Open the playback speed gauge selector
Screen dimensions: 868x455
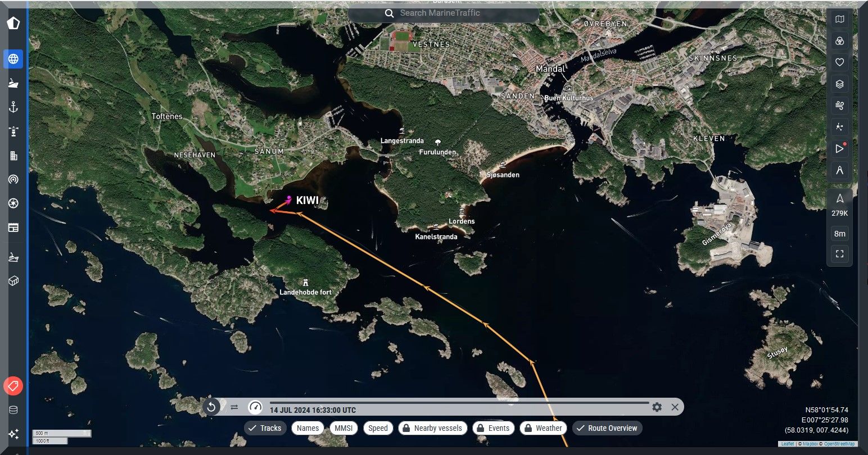[255, 407]
